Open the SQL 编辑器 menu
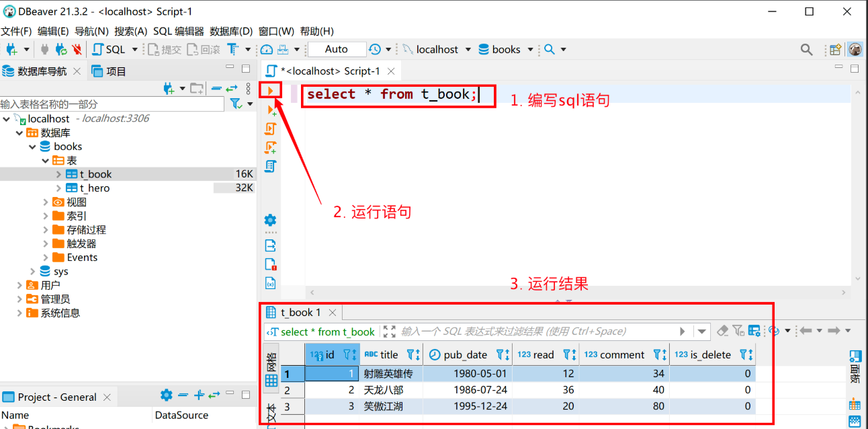The width and height of the screenshot is (868, 429). point(178,31)
